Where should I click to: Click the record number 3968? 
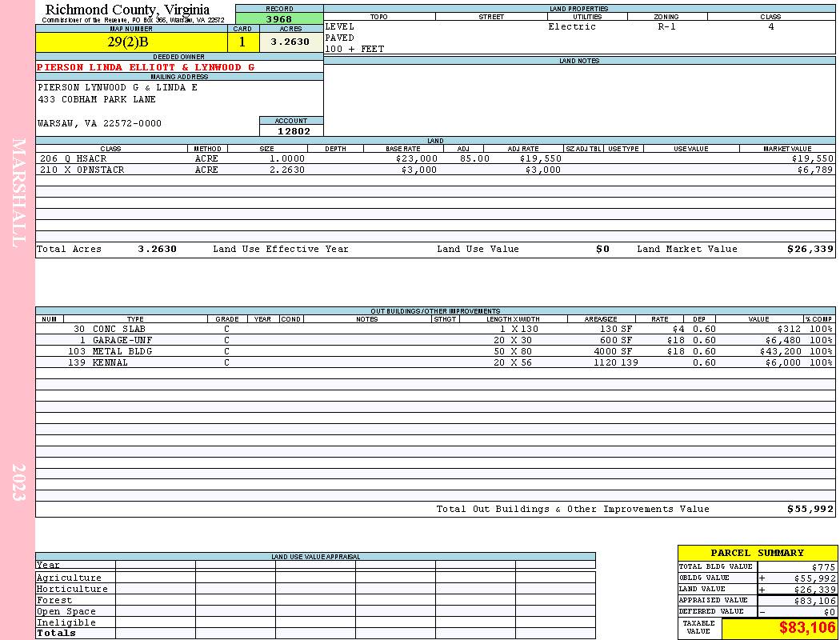[279, 18]
